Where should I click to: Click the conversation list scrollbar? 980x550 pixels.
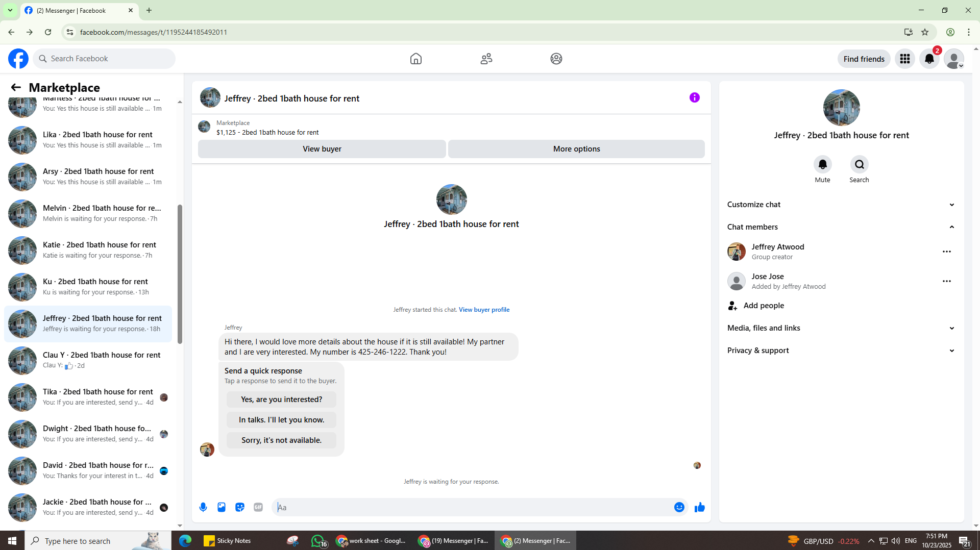click(x=180, y=274)
